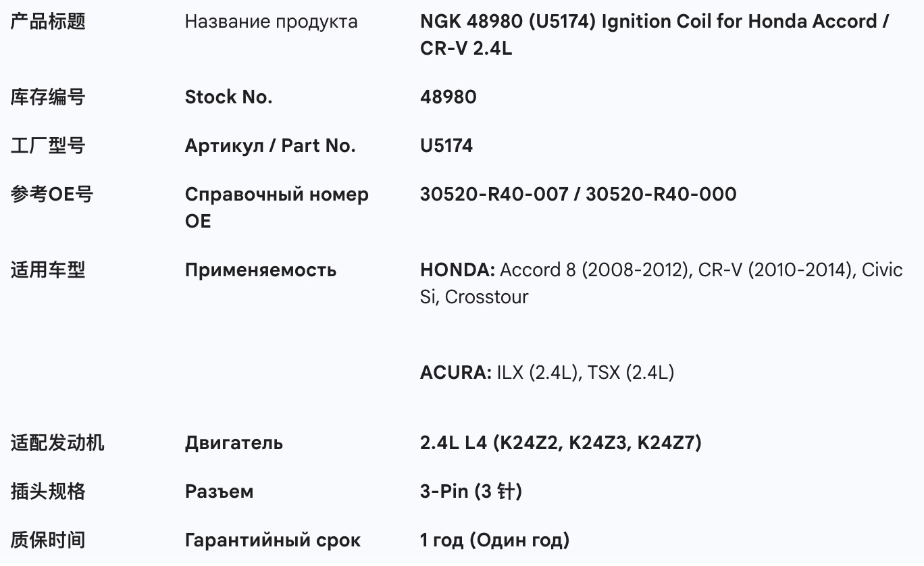Click the 'Применяемость' label
Screen dimensions: 924x566
click(260, 270)
